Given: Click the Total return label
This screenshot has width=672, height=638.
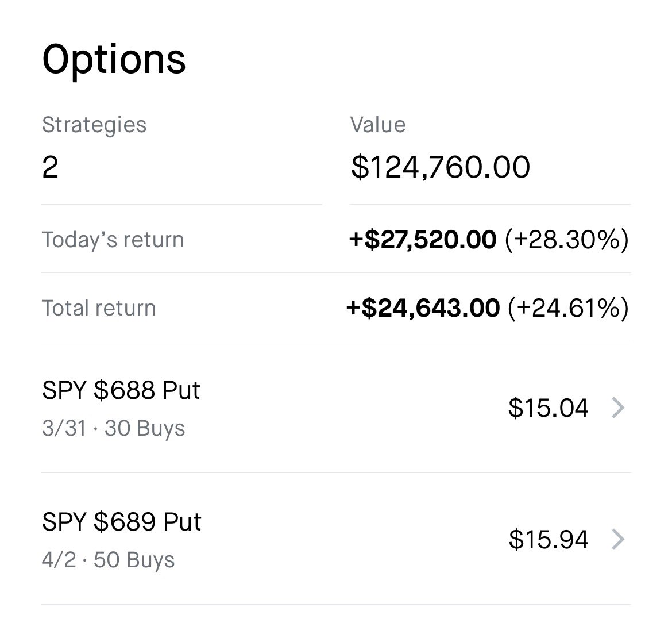Looking at the screenshot, I should 99,308.
